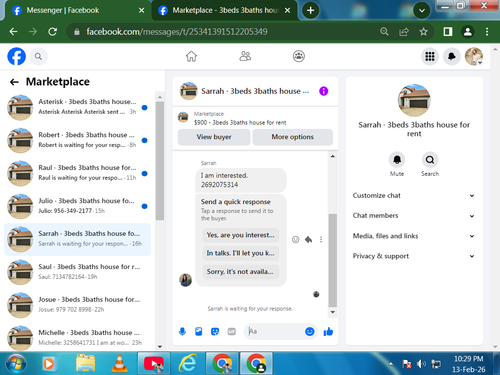Open the Saul conversation
Image resolution: width=500 pixels, height=375 pixels.
tap(77, 272)
